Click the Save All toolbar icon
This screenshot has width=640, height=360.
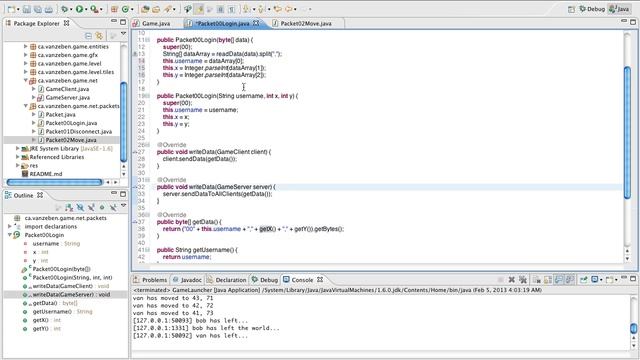pos(38,9)
